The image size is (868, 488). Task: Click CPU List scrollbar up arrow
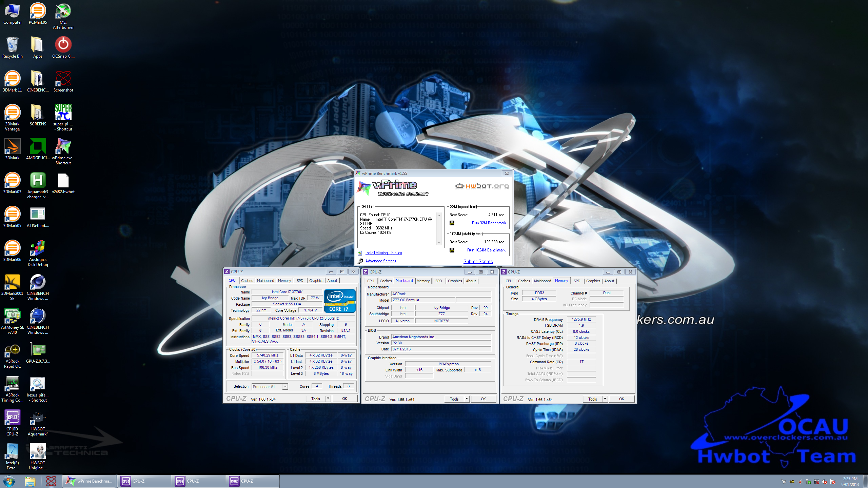[x=439, y=216]
